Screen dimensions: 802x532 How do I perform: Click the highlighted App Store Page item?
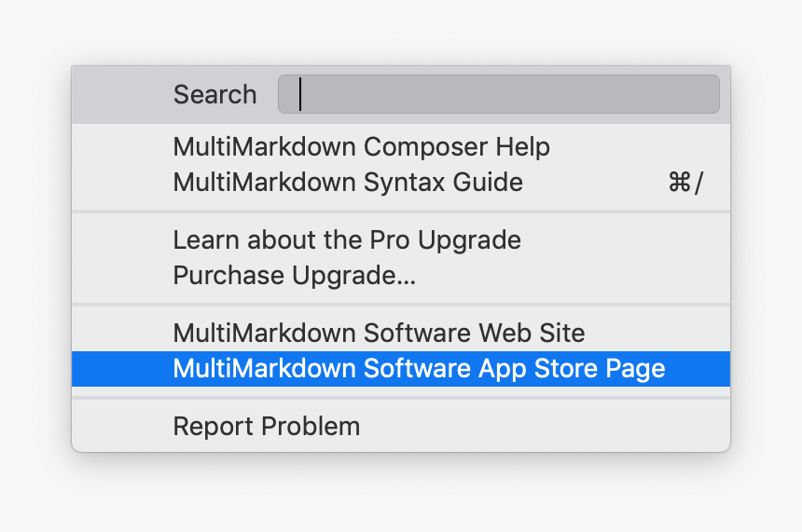click(419, 369)
